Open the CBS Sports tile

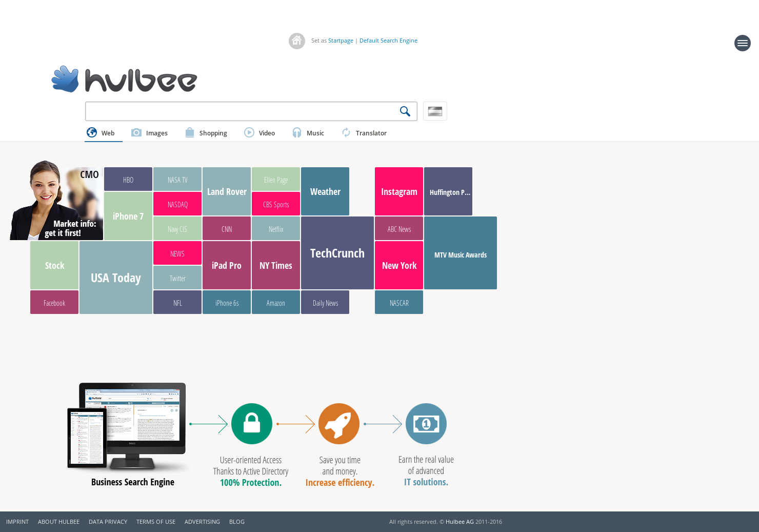[x=276, y=204]
